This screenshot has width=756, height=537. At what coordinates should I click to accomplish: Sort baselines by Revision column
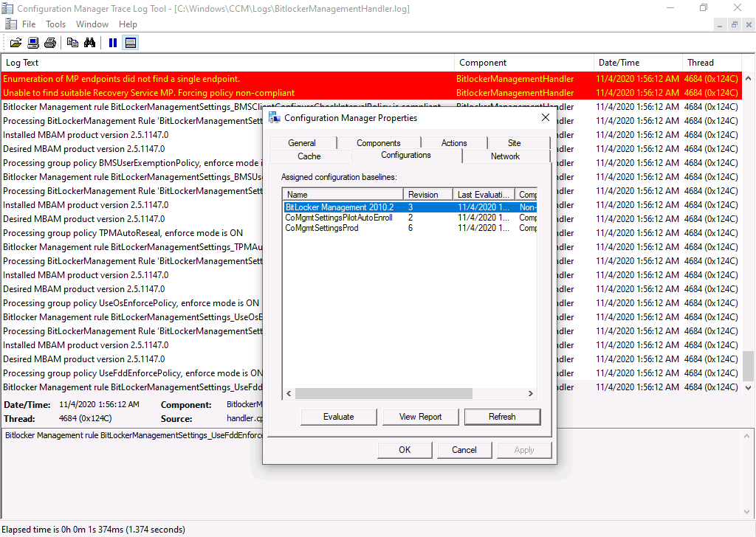(x=428, y=195)
